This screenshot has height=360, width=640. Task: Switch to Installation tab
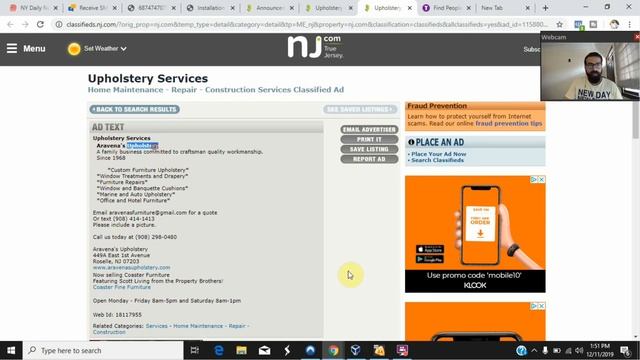[x=211, y=8]
